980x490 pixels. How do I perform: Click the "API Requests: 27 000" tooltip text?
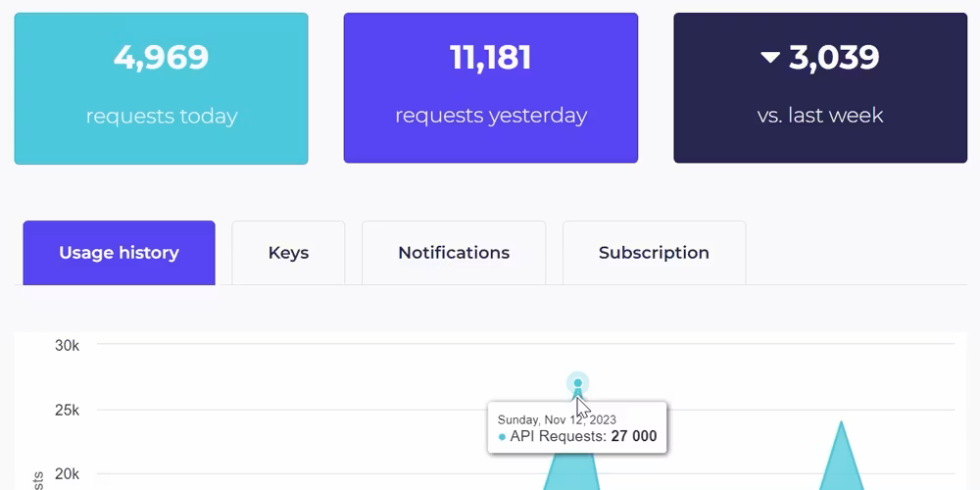coord(583,437)
